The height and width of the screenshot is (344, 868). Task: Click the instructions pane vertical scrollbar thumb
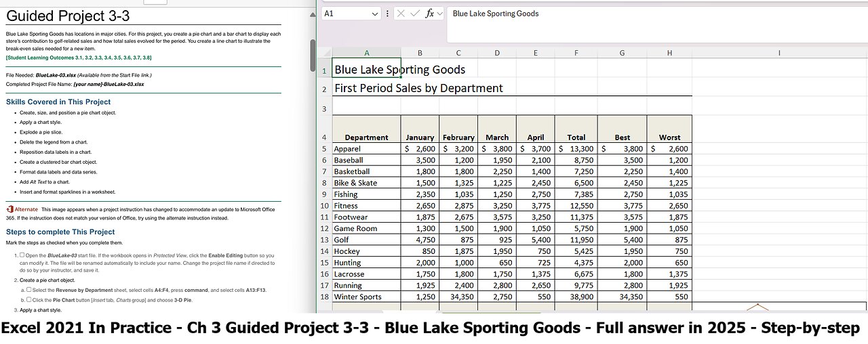pyautogui.click(x=313, y=55)
